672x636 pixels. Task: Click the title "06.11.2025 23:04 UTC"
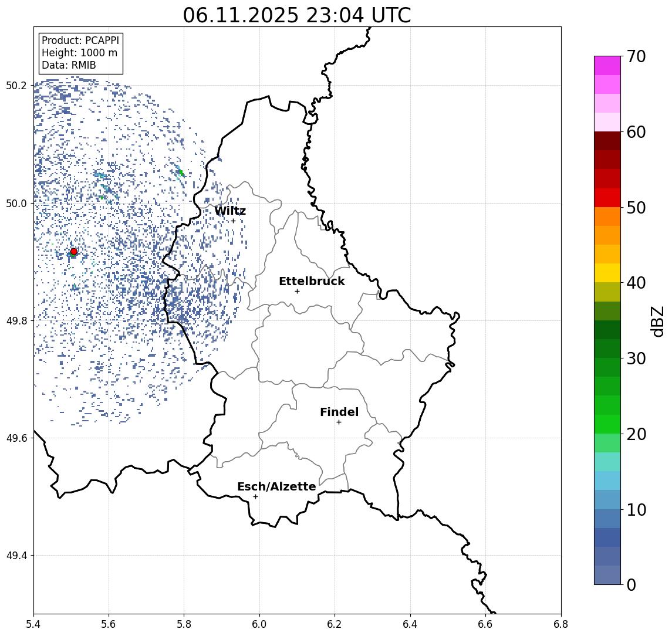coord(296,15)
